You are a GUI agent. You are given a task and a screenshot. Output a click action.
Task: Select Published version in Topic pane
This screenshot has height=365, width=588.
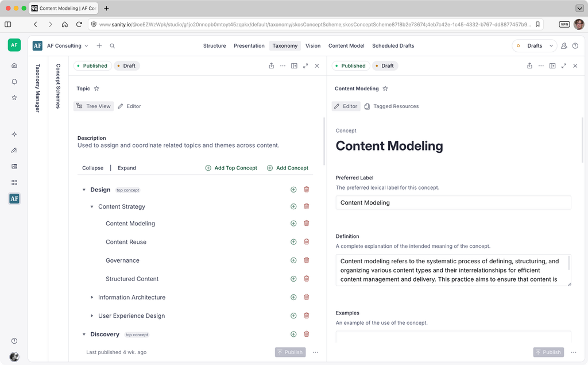pos(92,66)
